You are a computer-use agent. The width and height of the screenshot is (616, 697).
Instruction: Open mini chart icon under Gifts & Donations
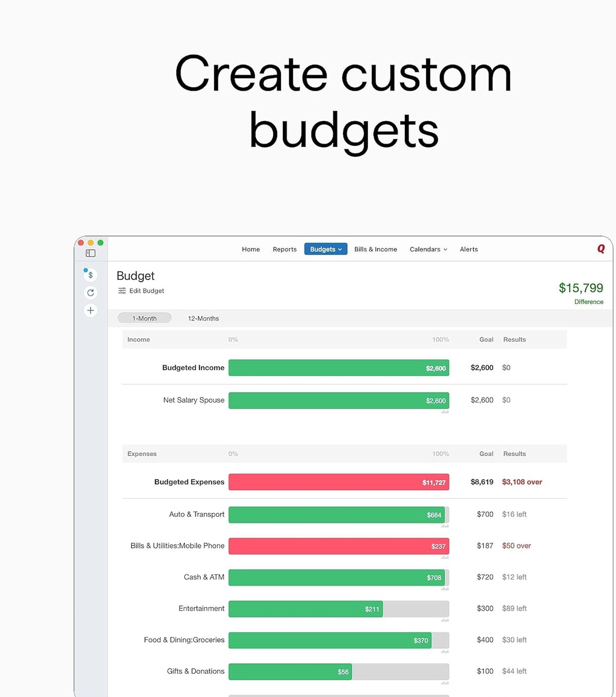click(x=445, y=683)
